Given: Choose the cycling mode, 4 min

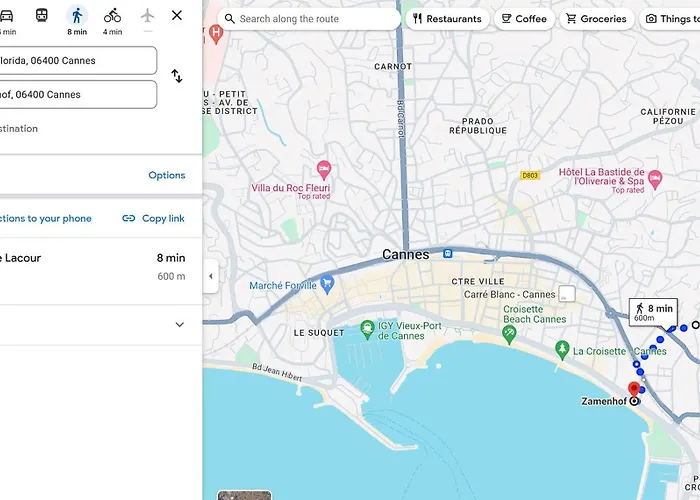Looking at the screenshot, I should pos(112,16).
